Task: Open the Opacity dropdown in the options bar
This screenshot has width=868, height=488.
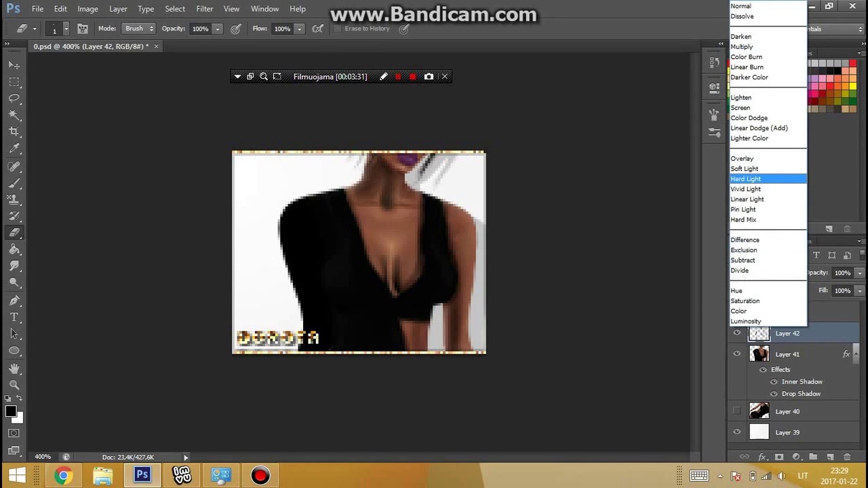Action: 216,28
